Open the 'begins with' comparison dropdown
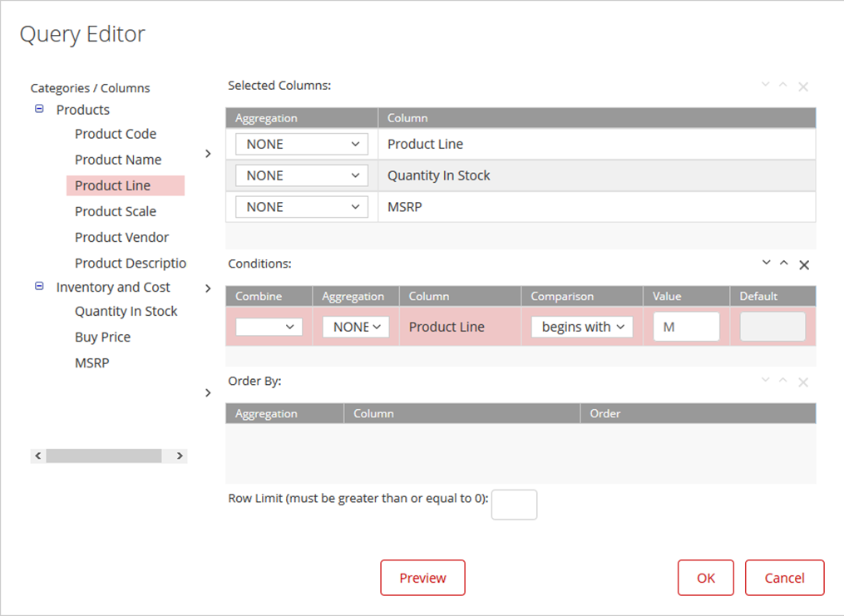Viewport: 844px width, 616px height. point(582,327)
